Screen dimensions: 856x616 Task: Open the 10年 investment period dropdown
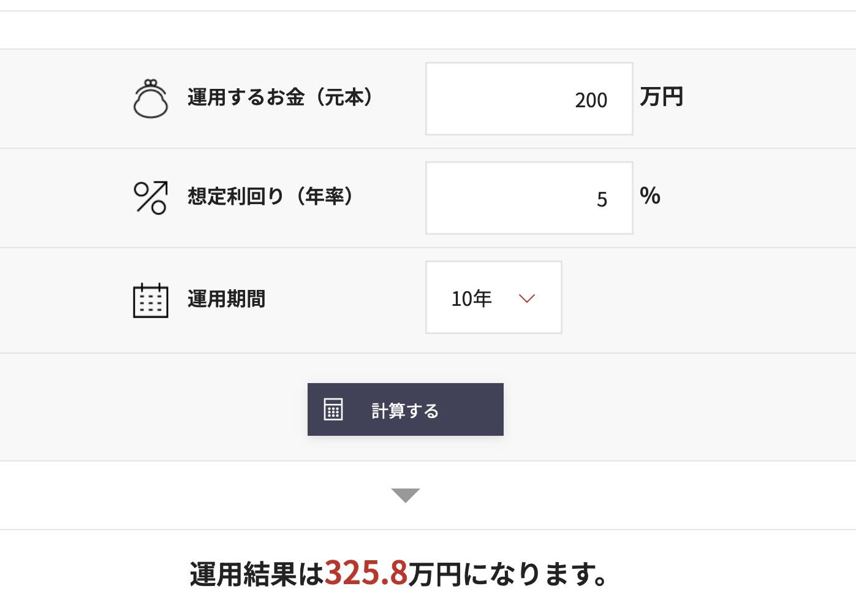coord(493,298)
